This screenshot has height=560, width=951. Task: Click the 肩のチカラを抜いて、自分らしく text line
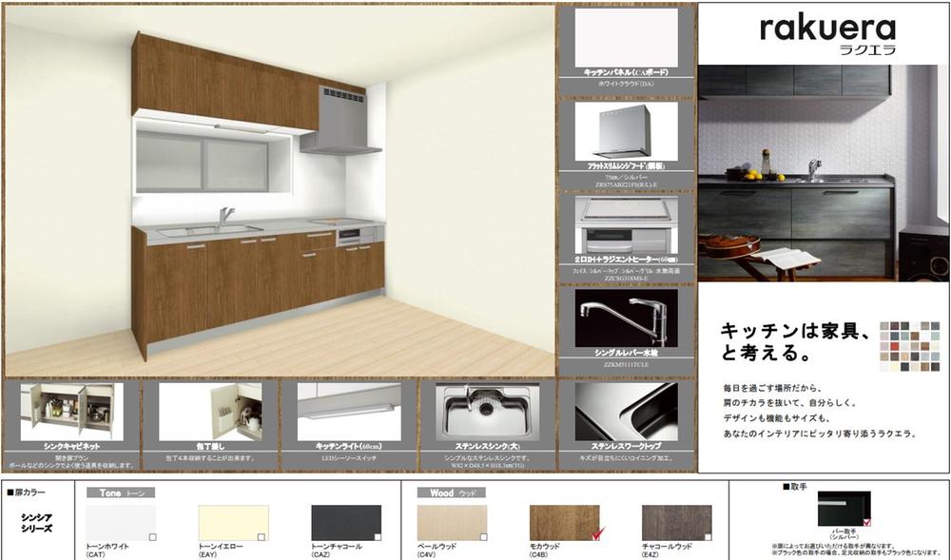(x=789, y=403)
